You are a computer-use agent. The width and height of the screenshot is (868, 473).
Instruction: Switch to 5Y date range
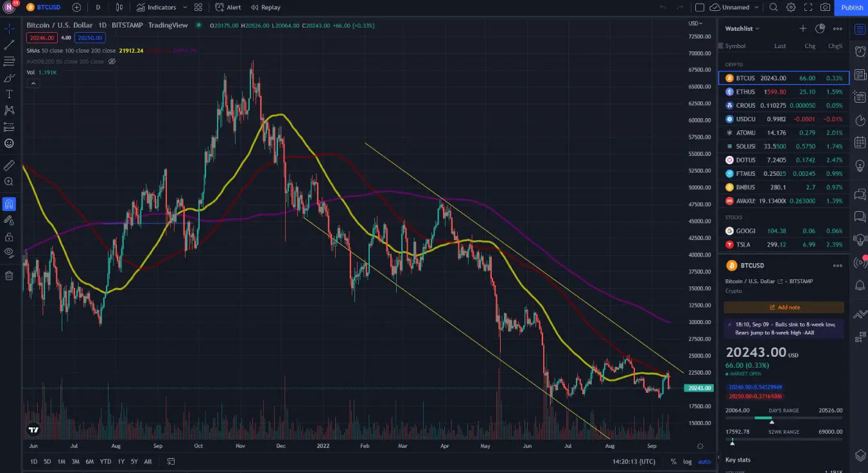[x=134, y=461]
